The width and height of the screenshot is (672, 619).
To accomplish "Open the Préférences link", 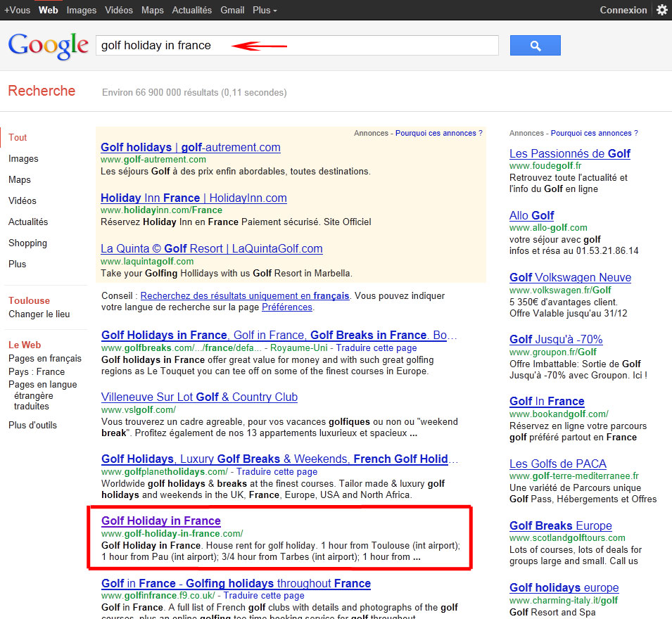I will pos(286,307).
